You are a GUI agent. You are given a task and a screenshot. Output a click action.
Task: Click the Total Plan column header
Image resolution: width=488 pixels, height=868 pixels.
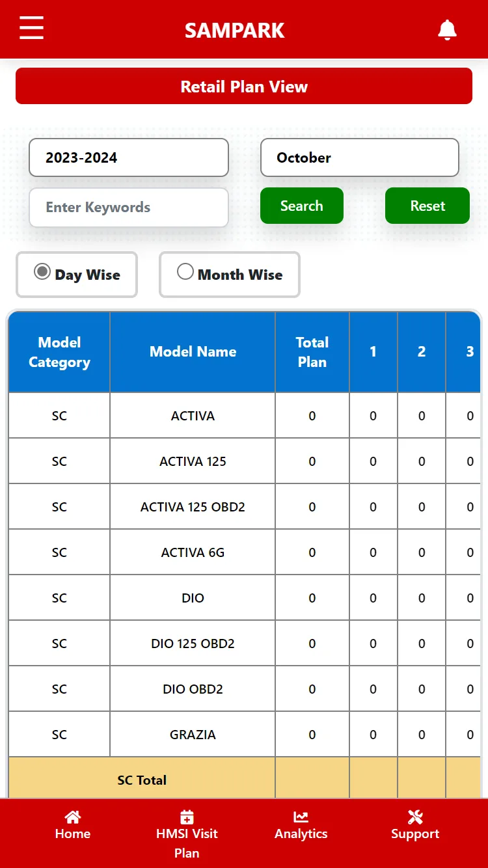pyautogui.click(x=312, y=352)
